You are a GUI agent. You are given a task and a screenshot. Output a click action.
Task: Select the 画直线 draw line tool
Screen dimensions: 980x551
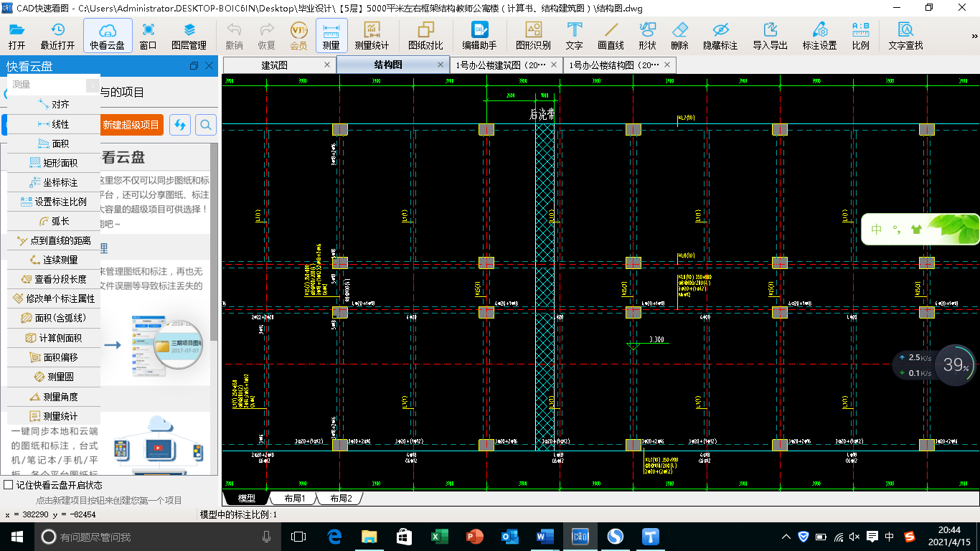coord(611,36)
